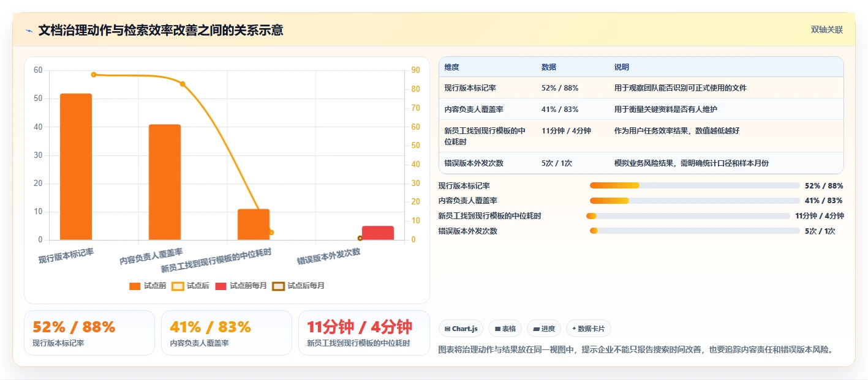The width and height of the screenshot is (868, 380).
Task: Open the 41% / 83% data card
Action: (227, 333)
